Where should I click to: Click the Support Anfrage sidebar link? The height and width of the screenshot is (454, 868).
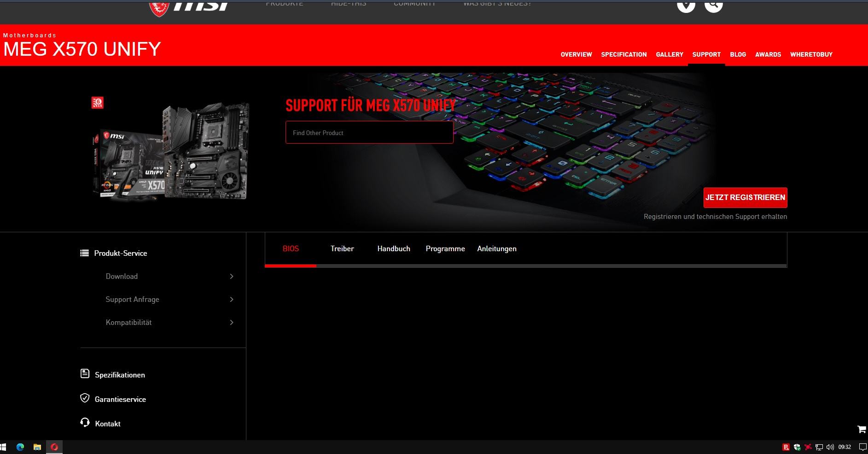[132, 299]
